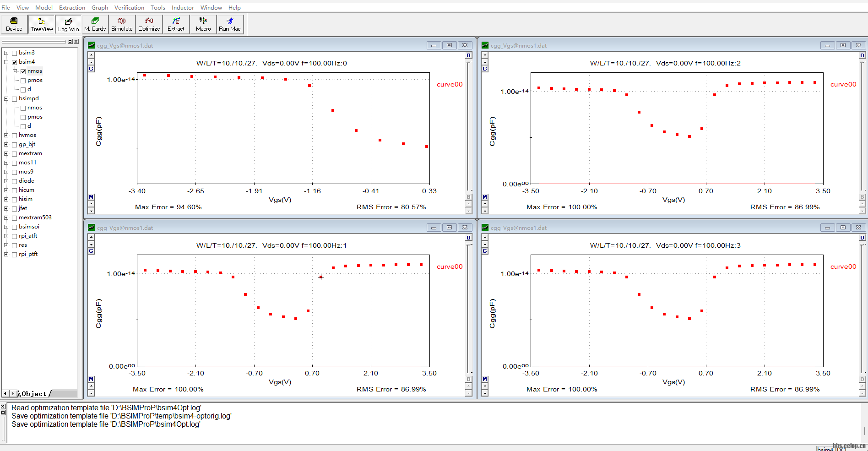
Task: Toggle the Log Win. toolbar button
Action: pyautogui.click(x=69, y=24)
